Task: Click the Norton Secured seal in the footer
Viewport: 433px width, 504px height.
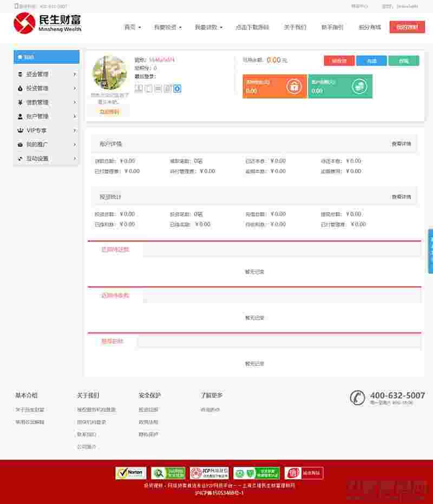Action: pyautogui.click(x=132, y=473)
